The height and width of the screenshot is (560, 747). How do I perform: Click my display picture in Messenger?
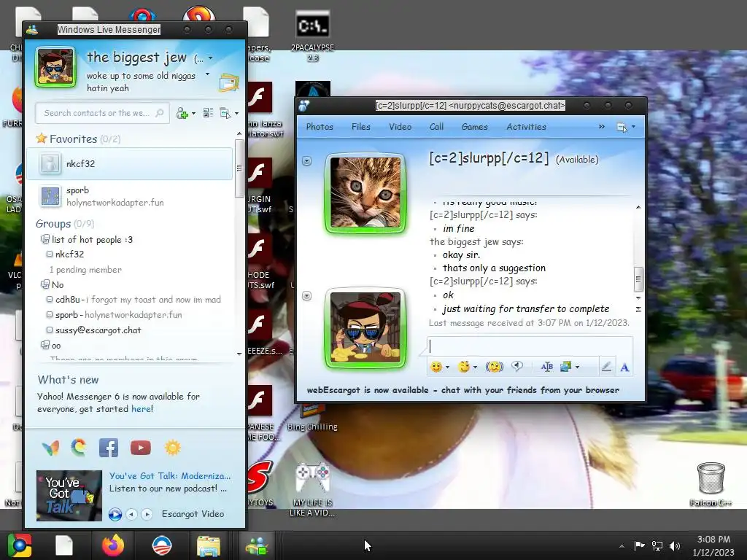[55, 67]
